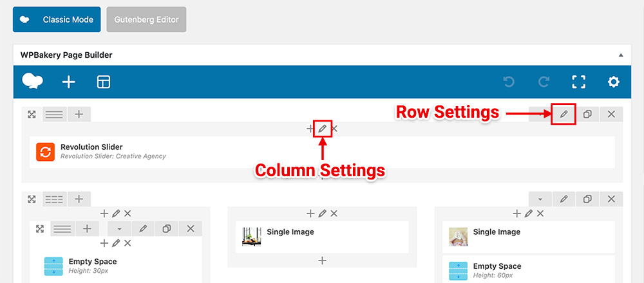The image size is (644, 283).
Task: Edit the Revolution Slider row with the pencil icon
Action: tap(564, 114)
